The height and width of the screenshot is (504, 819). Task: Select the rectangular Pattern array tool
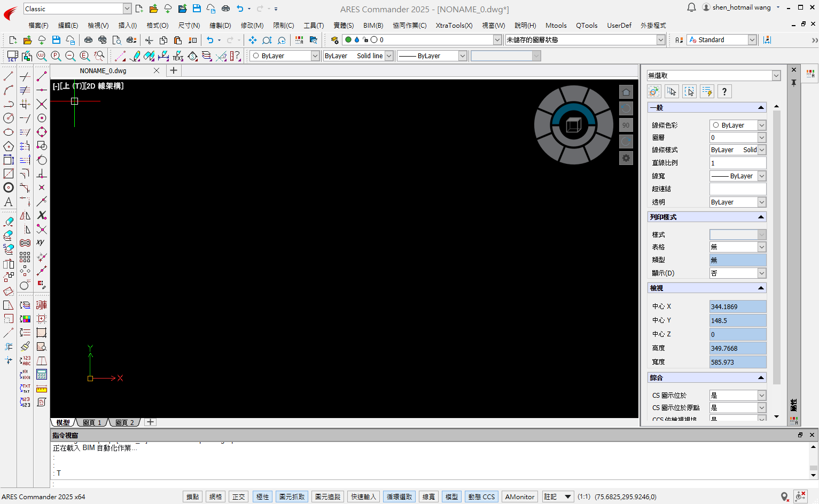click(25, 257)
